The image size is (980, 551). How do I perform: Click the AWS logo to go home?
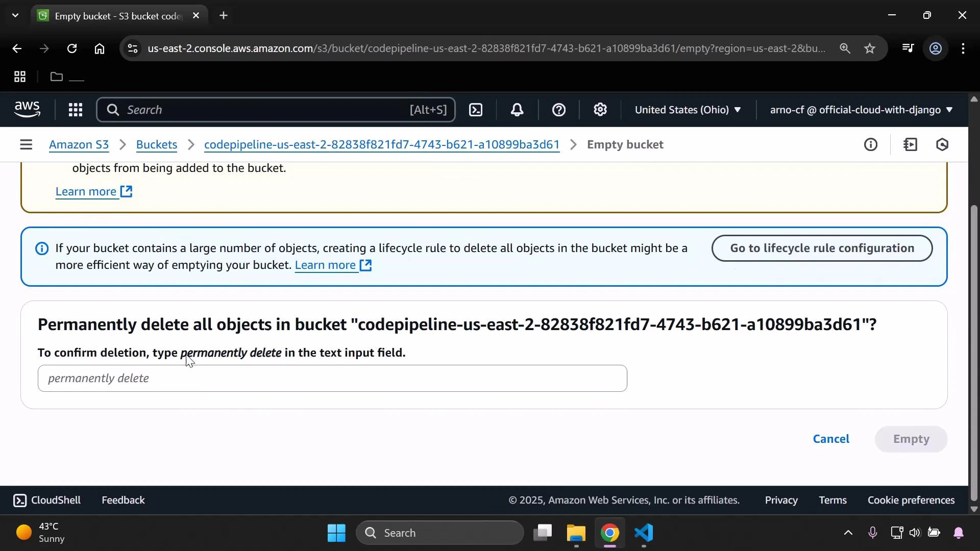tap(27, 109)
